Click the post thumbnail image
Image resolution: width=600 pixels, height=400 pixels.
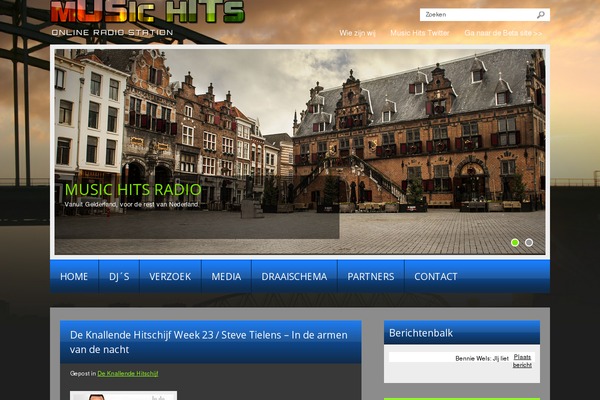tap(123, 395)
